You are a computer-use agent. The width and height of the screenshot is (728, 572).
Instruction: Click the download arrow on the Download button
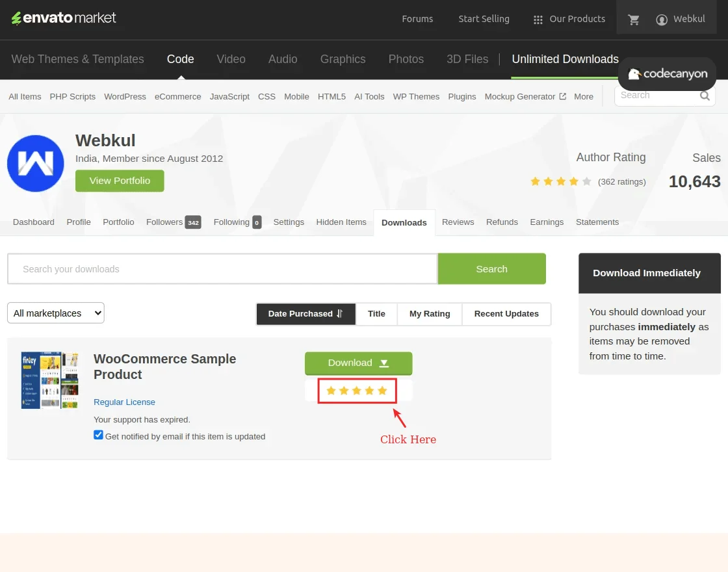click(x=383, y=363)
